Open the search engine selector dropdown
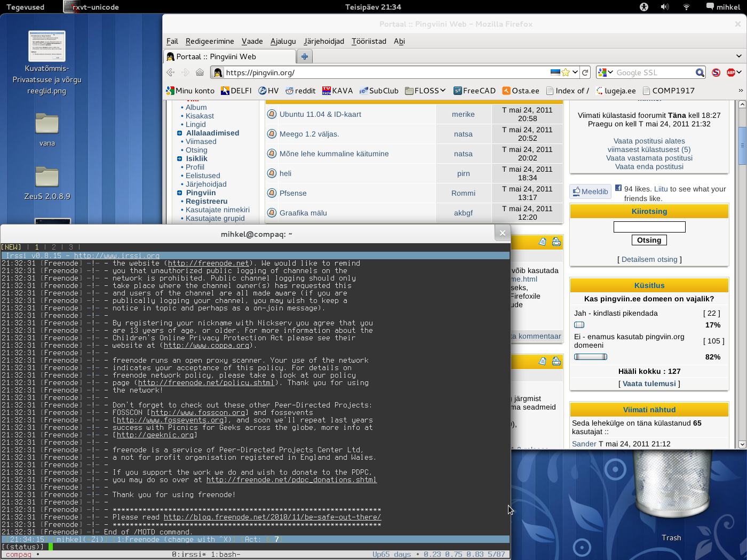Image resolution: width=747 pixels, height=560 pixels. (605, 73)
